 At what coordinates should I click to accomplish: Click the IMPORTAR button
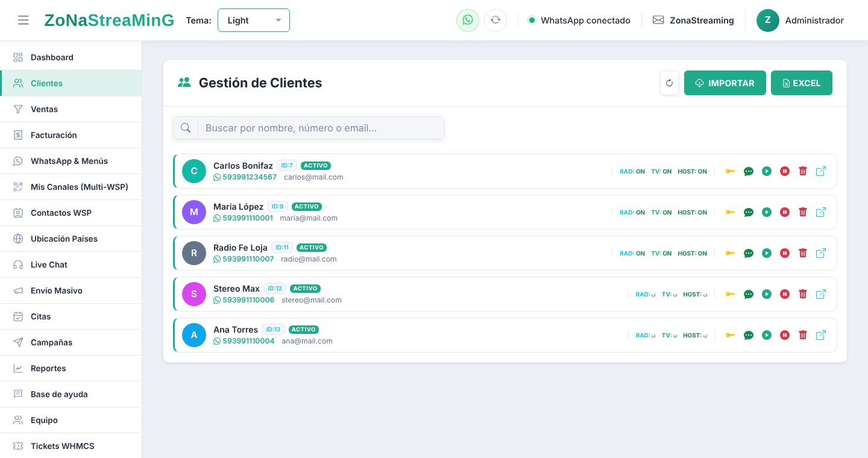click(x=725, y=83)
